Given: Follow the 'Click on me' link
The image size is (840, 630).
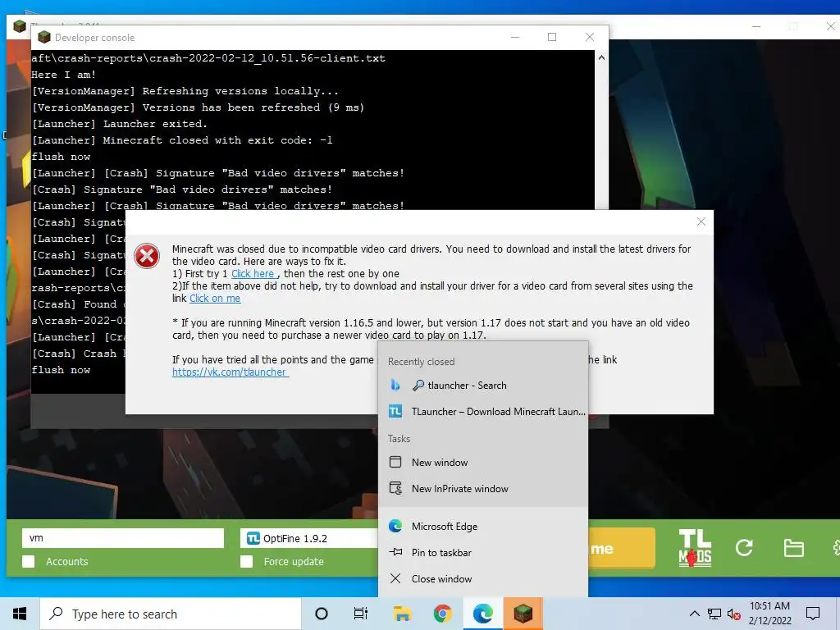Looking at the screenshot, I should pyautogui.click(x=215, y=299).
